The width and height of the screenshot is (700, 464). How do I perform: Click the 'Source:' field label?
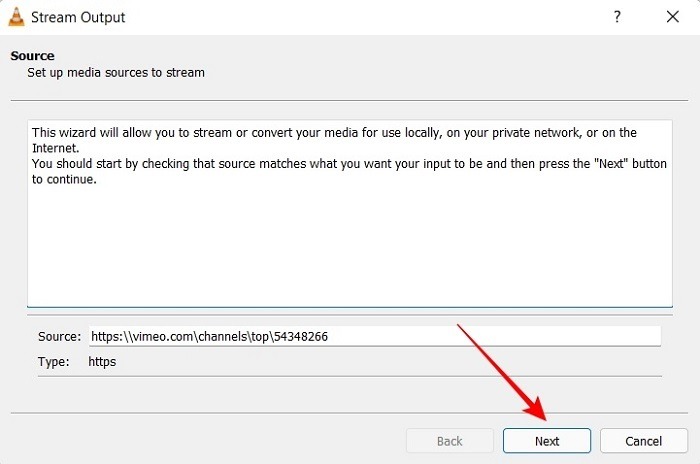point(59,336)
